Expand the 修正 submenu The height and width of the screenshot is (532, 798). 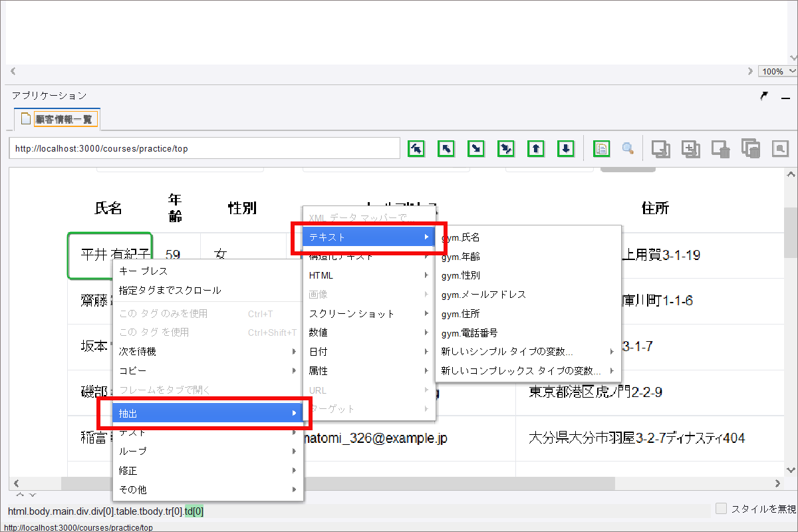pos(207,470)
